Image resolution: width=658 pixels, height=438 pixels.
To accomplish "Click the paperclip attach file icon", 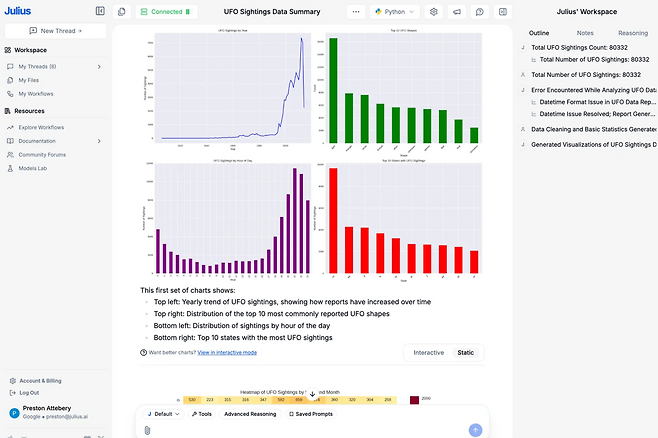I will pos(147,429).
